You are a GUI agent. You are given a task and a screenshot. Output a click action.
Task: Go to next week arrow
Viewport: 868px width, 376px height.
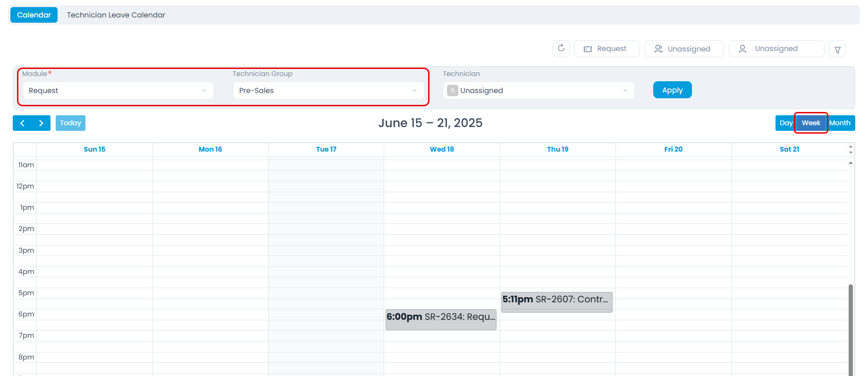point(41,123)
